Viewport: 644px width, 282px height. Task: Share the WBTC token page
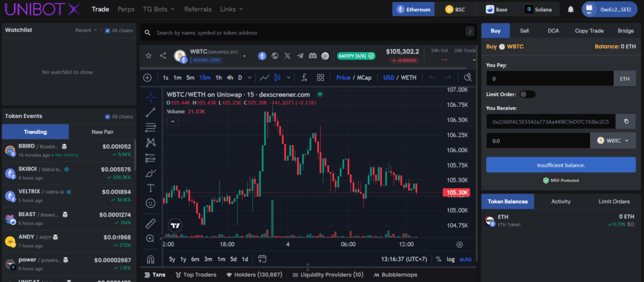point(163,56)
